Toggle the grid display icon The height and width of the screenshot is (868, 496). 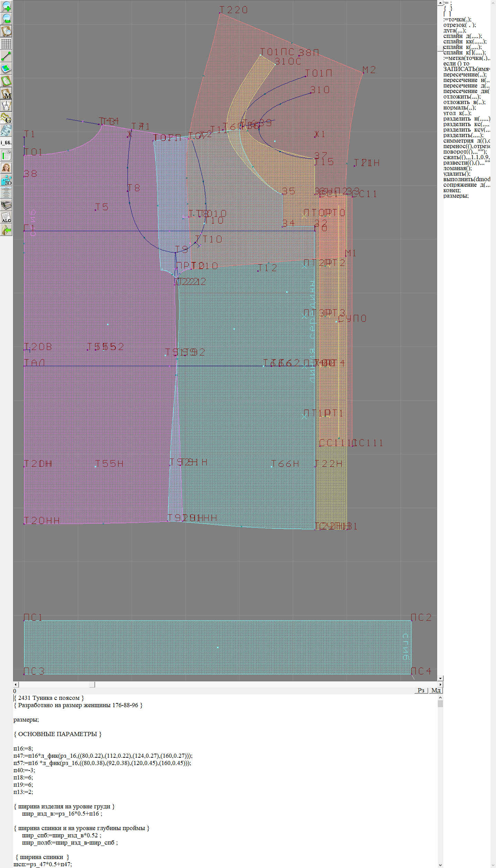(6, 44)
